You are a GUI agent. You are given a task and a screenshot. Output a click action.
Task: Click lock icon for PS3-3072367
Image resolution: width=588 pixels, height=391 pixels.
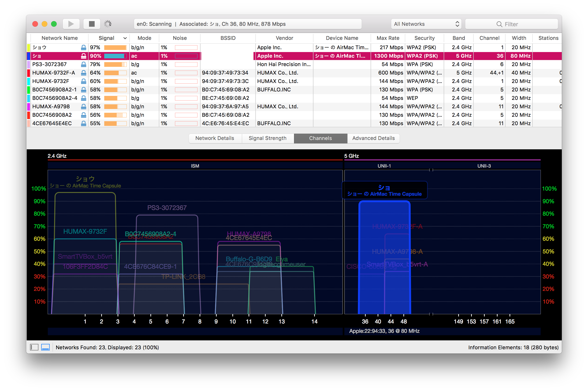point(84,64)
